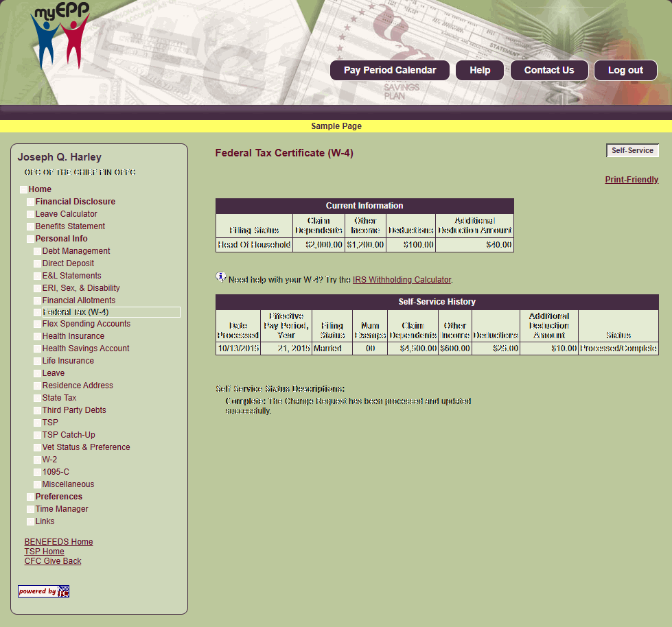The image size is (672, 627).
Task: Expand the Preferences tree node
Action: tap(30, 497)
